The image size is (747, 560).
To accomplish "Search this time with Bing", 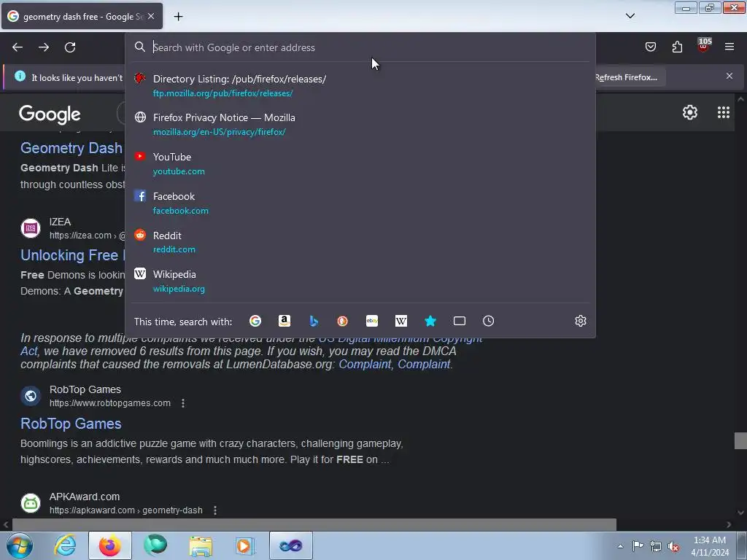I will tap(314, 321).
